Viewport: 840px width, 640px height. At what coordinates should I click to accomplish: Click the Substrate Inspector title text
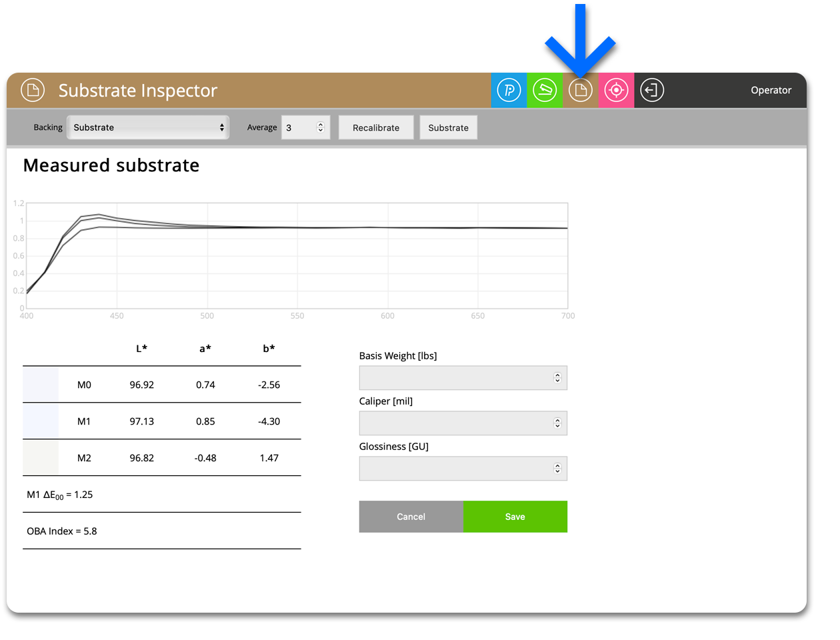click(138, 91)
